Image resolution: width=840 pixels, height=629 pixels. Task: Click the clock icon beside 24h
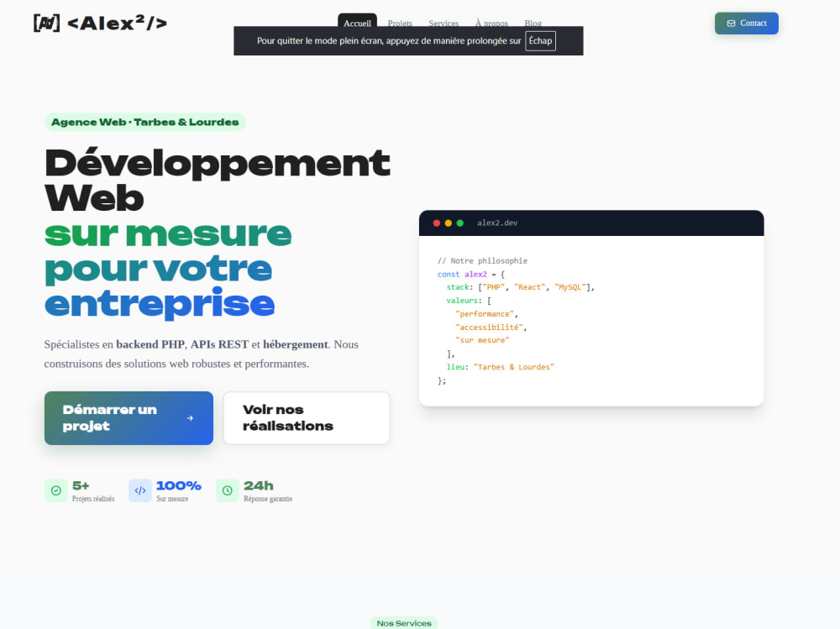(227, 490)
